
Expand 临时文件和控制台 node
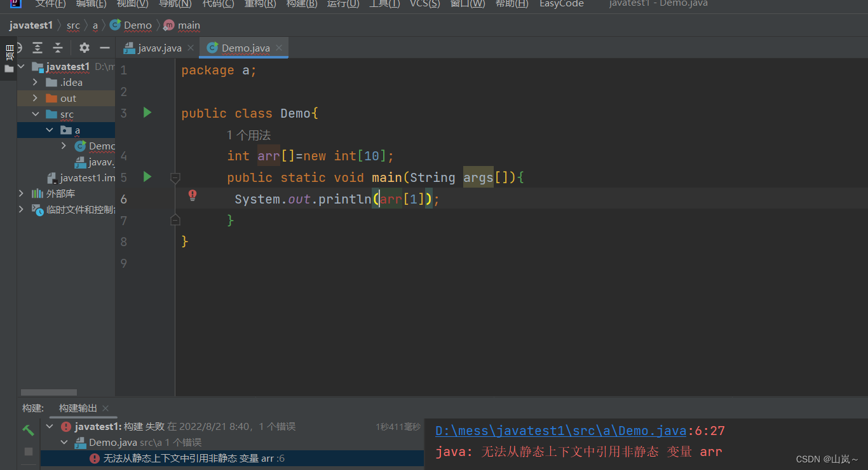pos(22,209)
